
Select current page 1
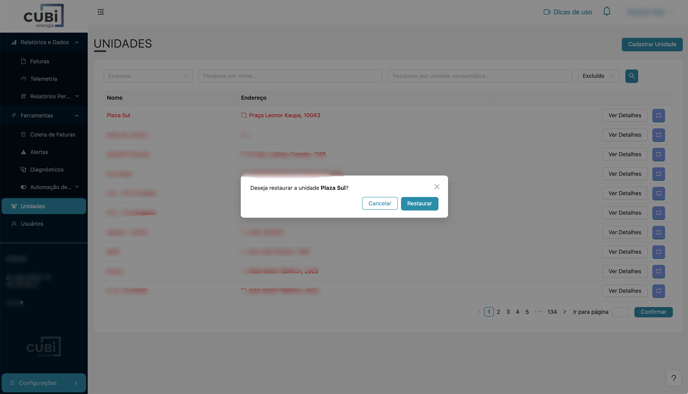(x=488, y=312)
